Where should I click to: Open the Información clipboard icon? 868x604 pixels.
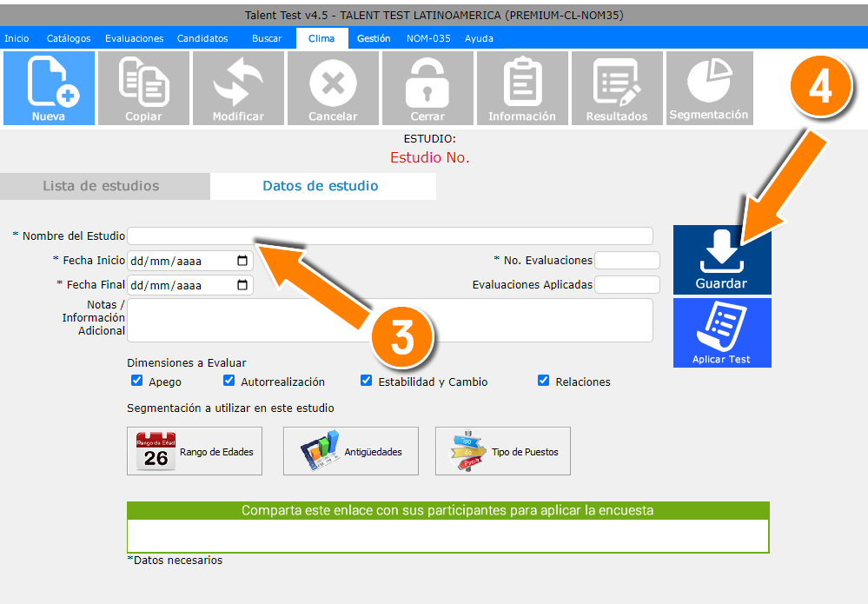click(522, 88)
